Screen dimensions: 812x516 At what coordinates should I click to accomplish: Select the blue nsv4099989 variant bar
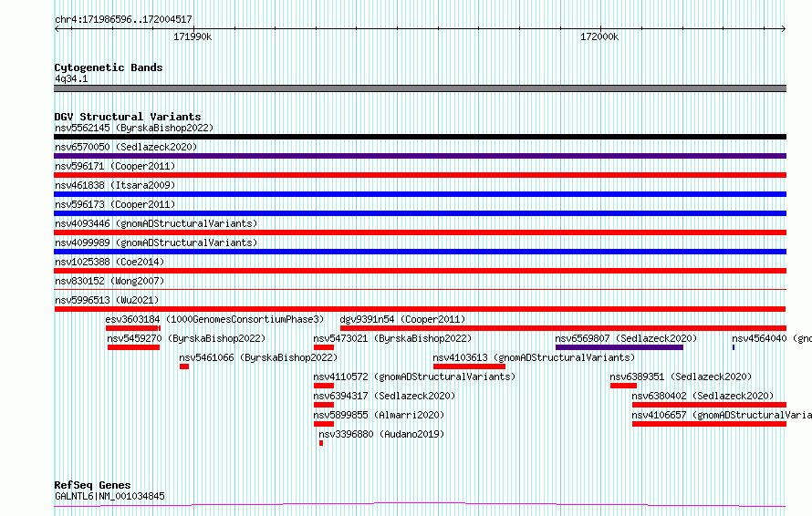tap(420, 252)
